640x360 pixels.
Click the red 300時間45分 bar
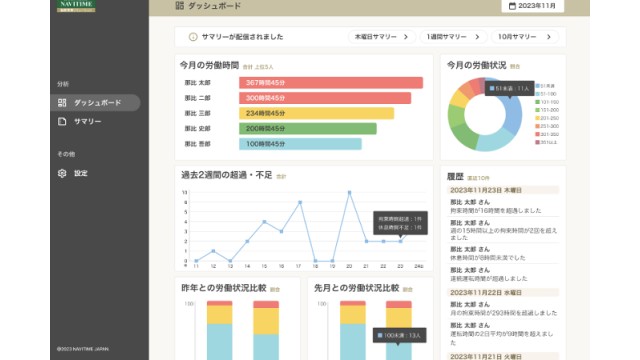[325, 98]
